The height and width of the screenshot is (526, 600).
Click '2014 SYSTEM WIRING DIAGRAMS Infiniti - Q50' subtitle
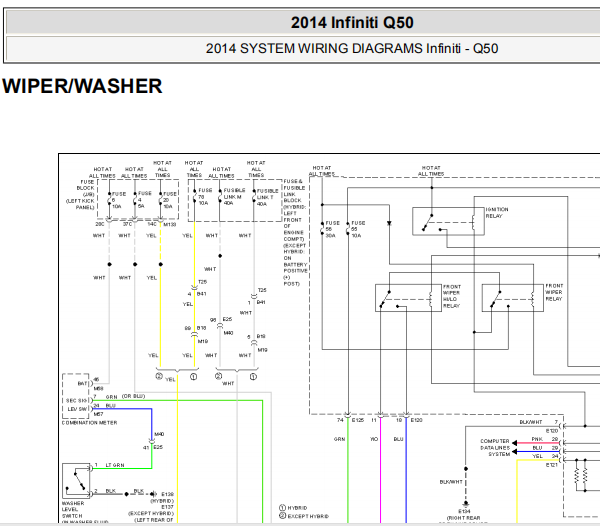pos(352,49)
